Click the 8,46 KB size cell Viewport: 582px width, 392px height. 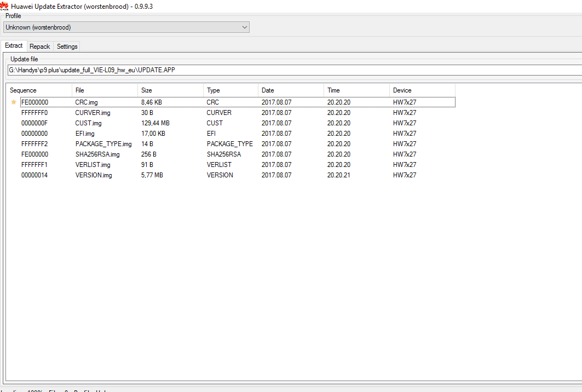(152, 102)
